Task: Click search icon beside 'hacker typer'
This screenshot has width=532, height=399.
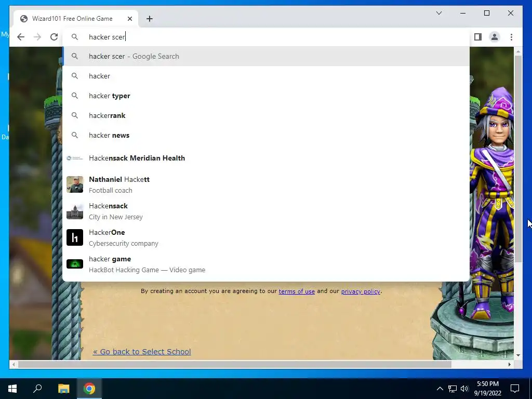Action: tap(75, 96)
